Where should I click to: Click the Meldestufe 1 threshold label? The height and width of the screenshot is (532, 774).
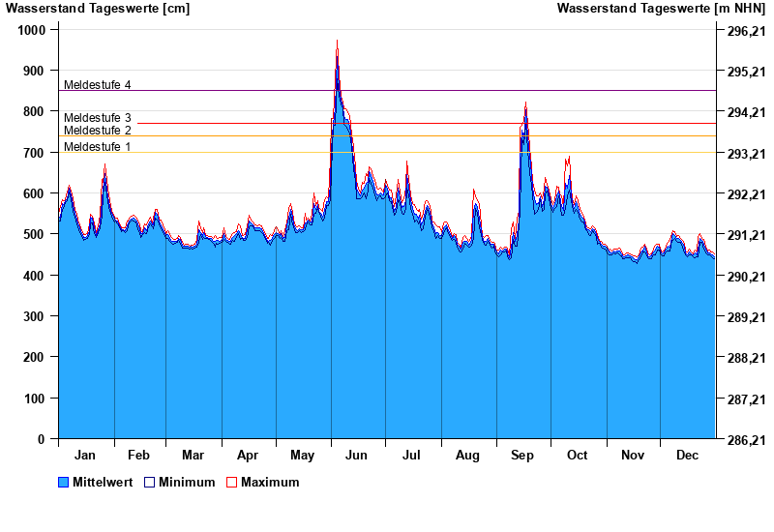tap(97, 147)
